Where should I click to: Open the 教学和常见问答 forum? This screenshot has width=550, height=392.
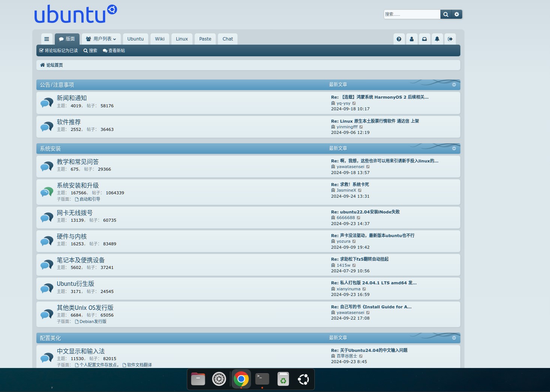[x=78, y=162]
